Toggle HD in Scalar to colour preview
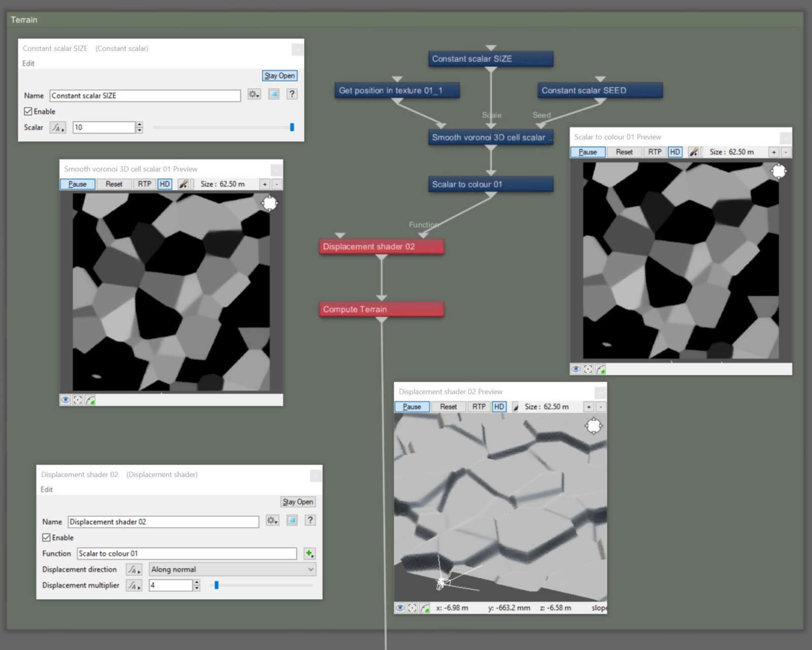 click(x=675, y=152)
